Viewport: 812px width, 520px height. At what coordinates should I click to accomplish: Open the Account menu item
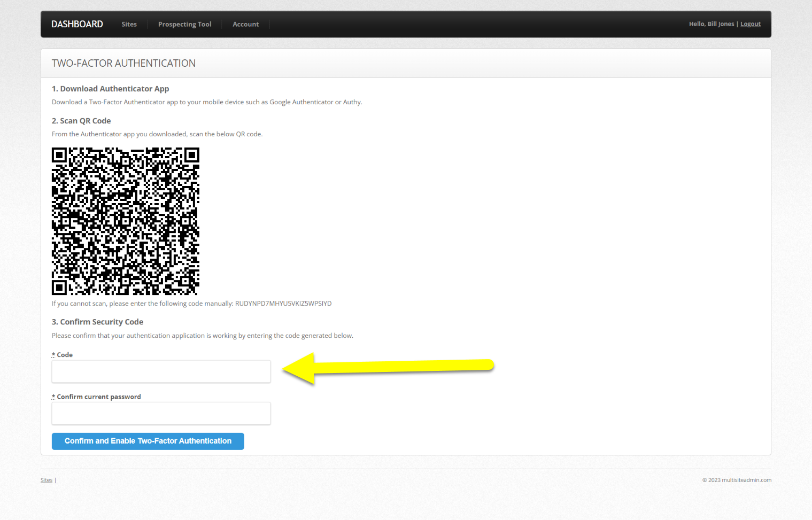245,24
